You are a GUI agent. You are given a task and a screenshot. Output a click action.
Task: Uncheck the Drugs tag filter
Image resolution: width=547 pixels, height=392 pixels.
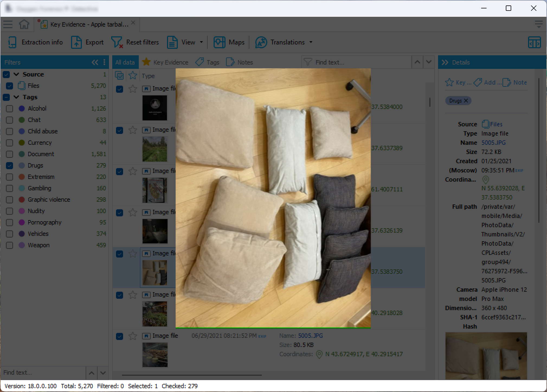(x=9, y=166)
